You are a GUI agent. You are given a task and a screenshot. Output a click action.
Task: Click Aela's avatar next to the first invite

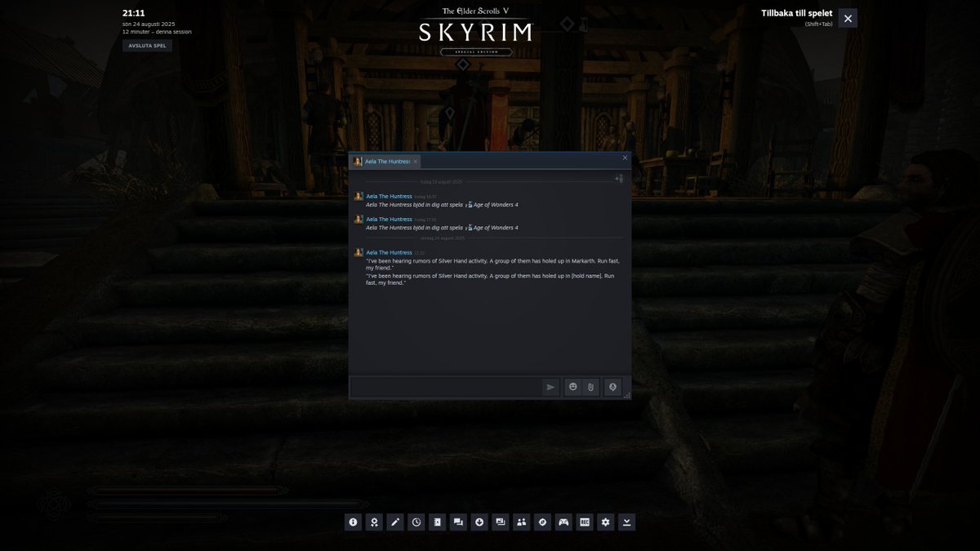(359, 197)
